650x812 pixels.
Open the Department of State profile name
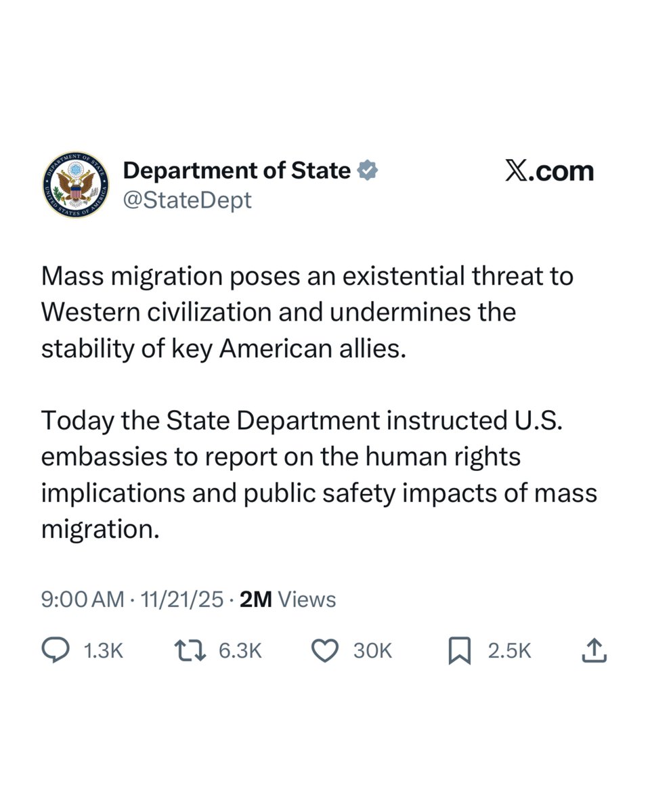pos(236,171)
